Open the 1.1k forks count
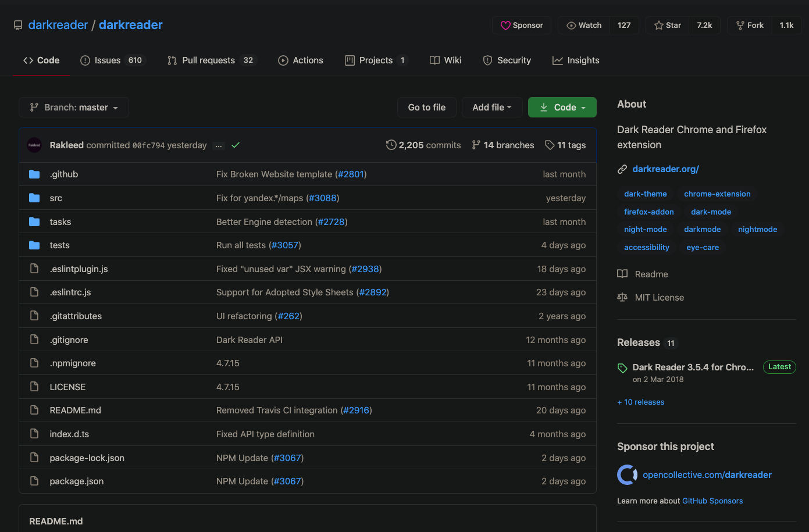 click(786, 26)
